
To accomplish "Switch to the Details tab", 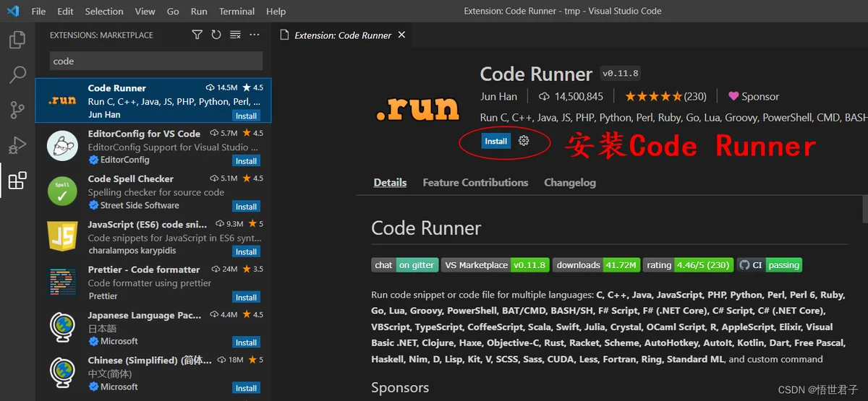I will point(390,183).
